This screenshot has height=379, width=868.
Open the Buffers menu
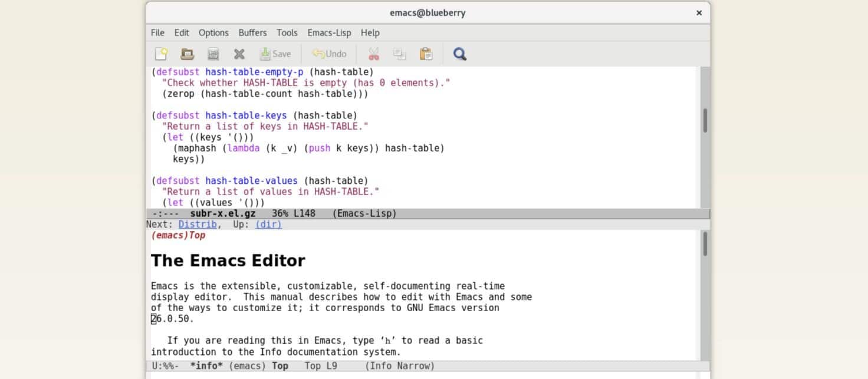252,32
